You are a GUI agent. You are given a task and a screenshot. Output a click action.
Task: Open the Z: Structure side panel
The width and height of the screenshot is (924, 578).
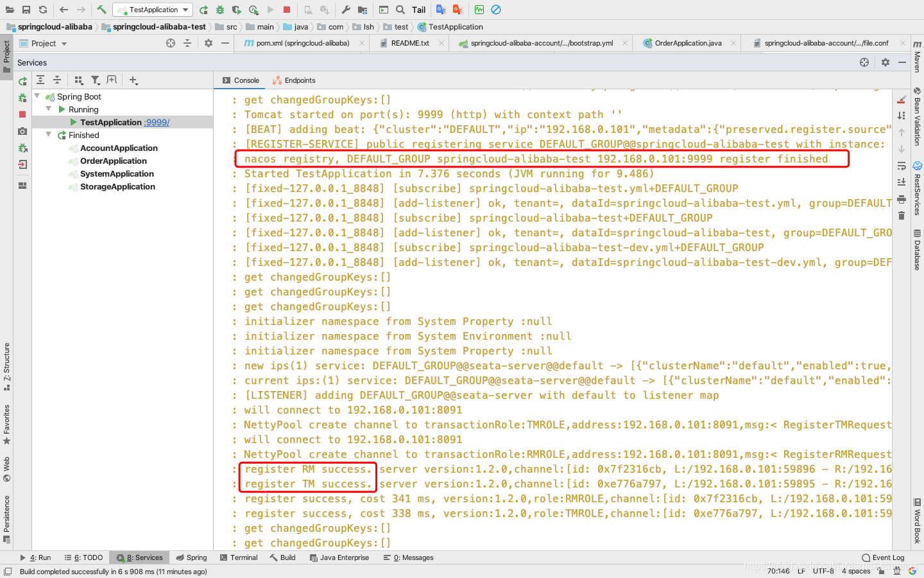click(6, 367)
